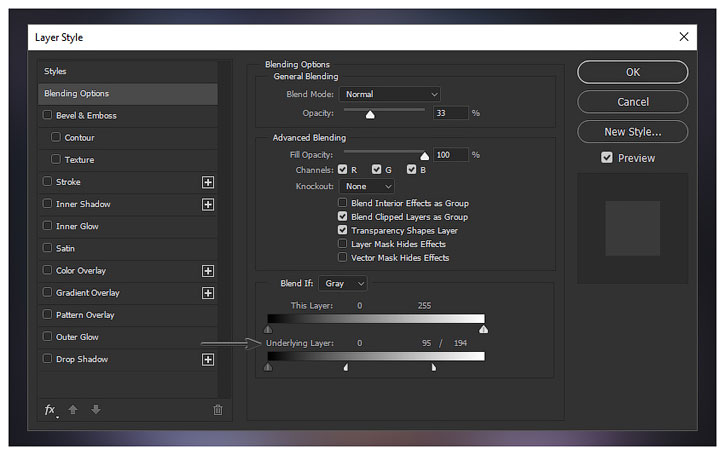
Task: Close the Layer Style dialog
Action: click(684, 37)
